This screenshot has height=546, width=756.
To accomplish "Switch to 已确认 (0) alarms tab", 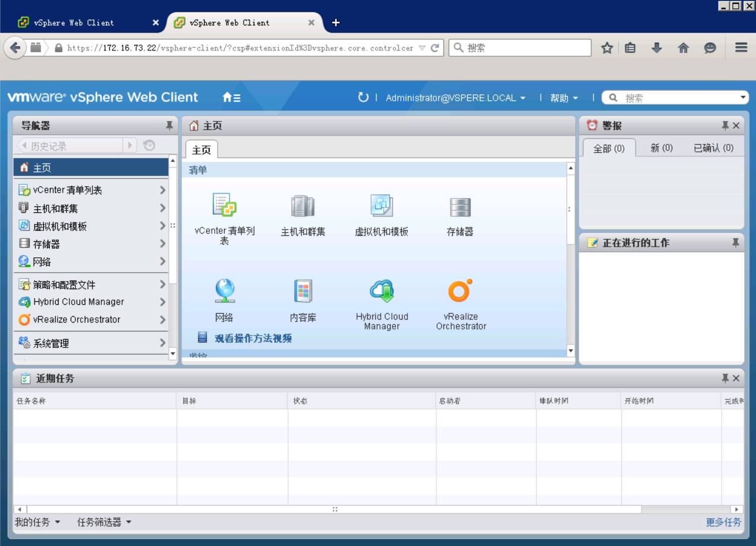I will coord(713,148).
